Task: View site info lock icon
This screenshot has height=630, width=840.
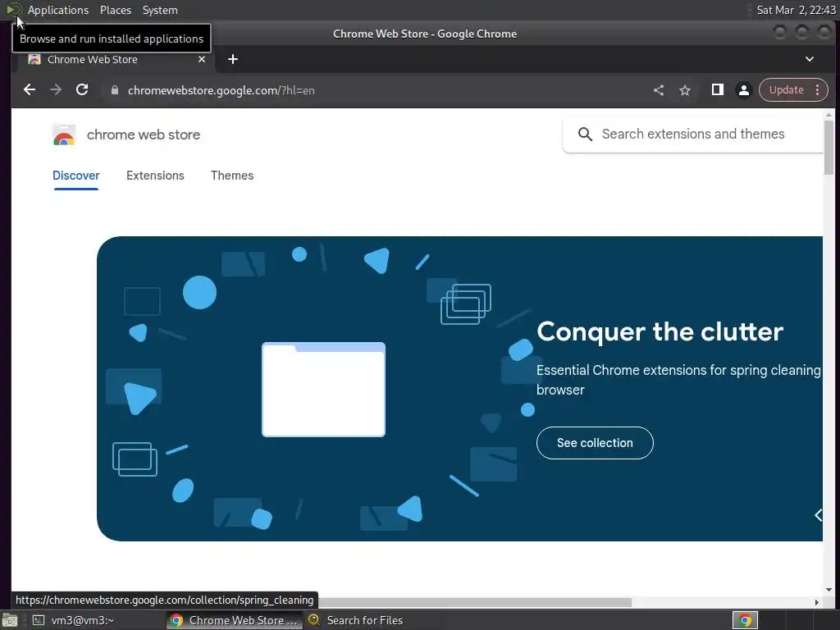Action: click(114, 90)
